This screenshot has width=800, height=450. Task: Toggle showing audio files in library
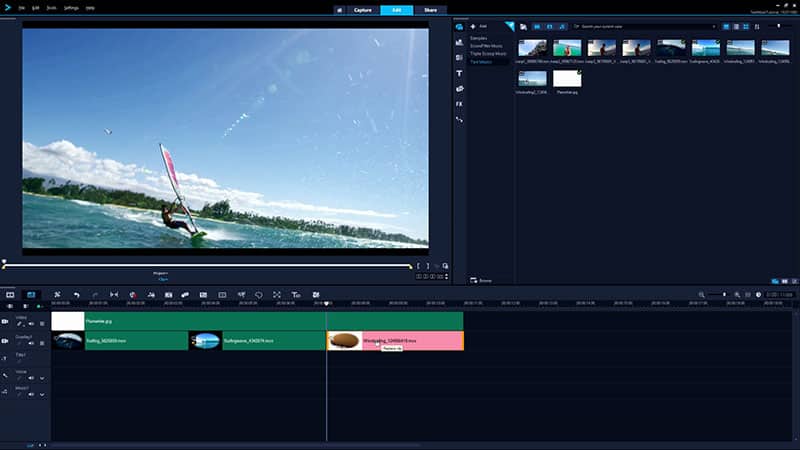[562, 27]
